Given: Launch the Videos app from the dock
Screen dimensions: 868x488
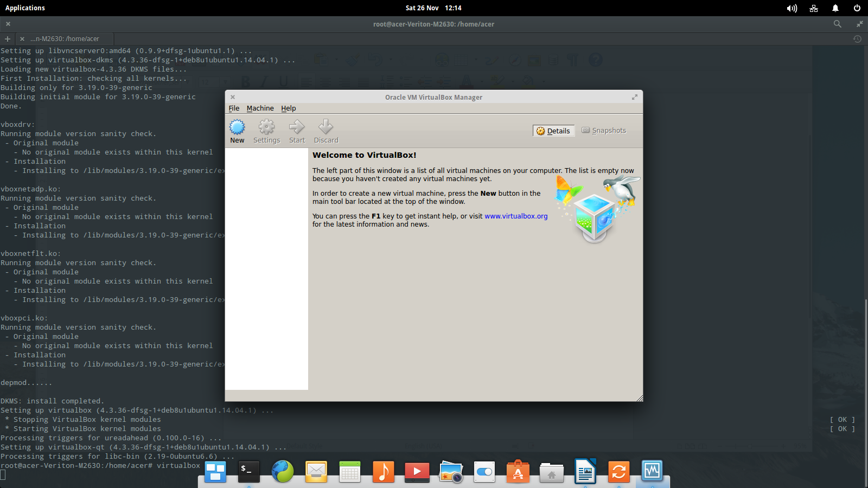Looking at the screenshot, I should click(417, 472).
